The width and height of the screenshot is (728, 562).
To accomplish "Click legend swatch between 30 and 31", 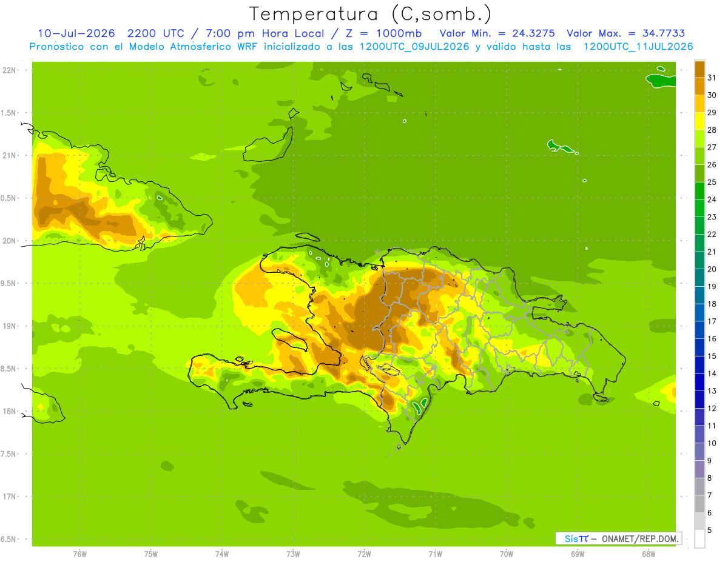I will coord(699,86).
